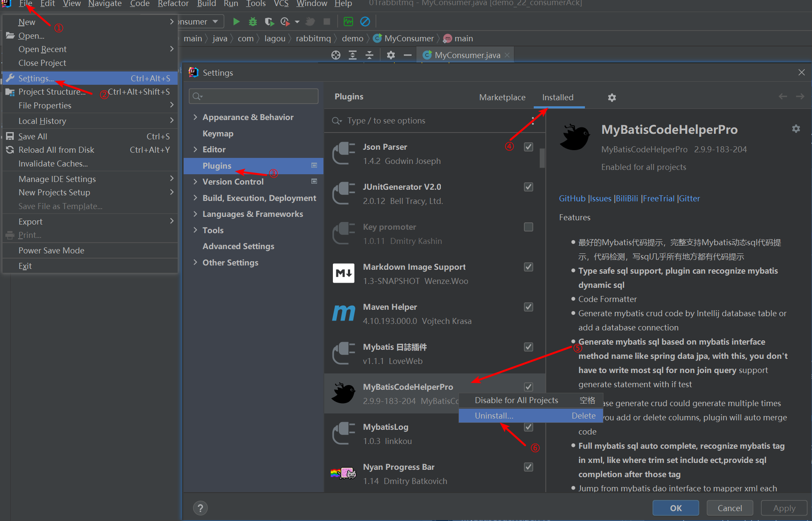Run the project with green play icon

(x=236, y=21)
